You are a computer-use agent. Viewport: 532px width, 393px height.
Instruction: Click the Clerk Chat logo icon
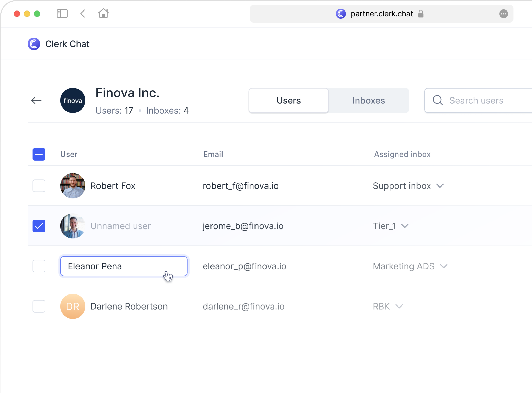point(34,44)
